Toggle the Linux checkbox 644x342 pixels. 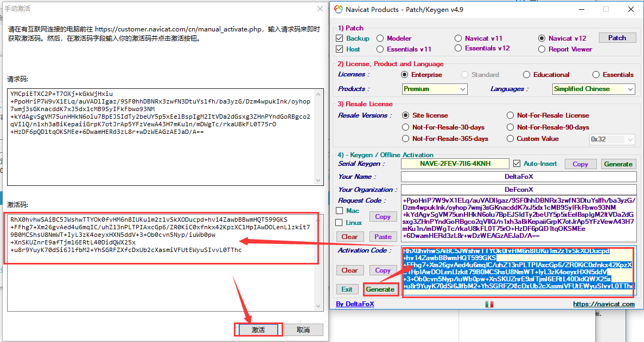coord(339,223)
